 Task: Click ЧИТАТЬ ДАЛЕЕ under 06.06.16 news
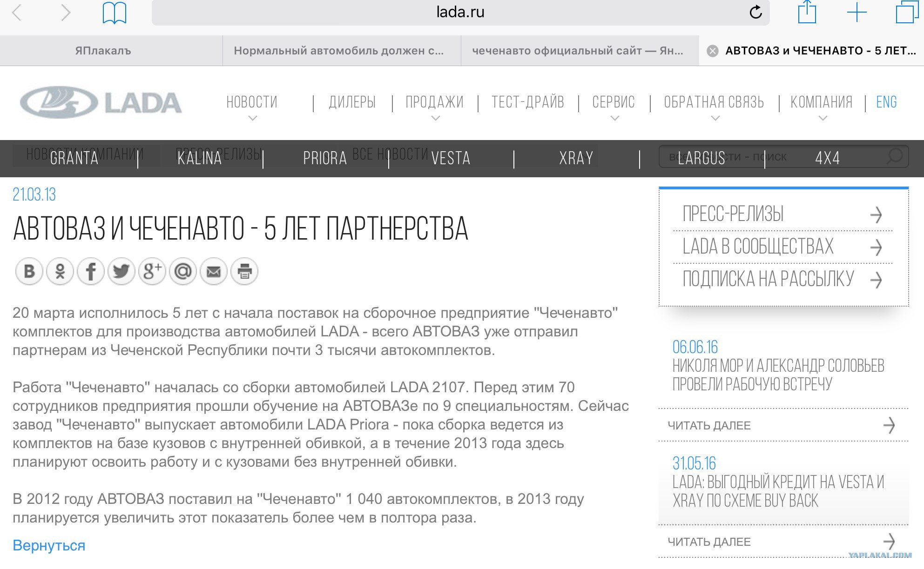coord(709,425)
